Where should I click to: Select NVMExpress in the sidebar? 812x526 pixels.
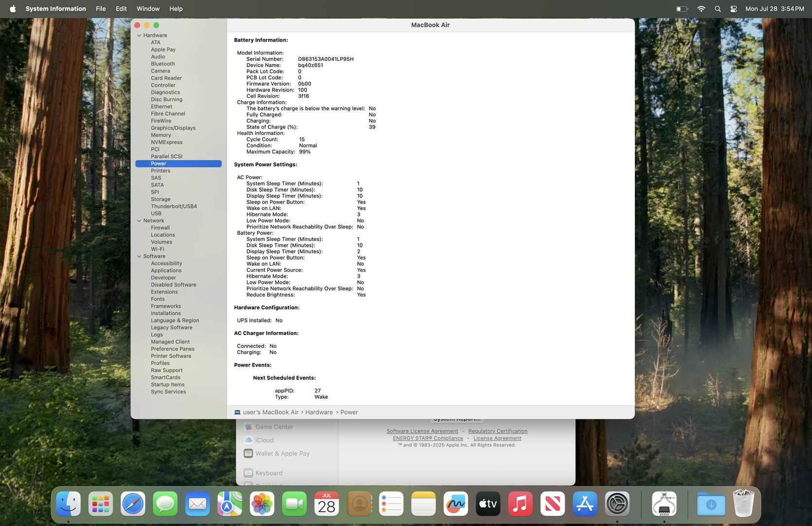point(166,142)
